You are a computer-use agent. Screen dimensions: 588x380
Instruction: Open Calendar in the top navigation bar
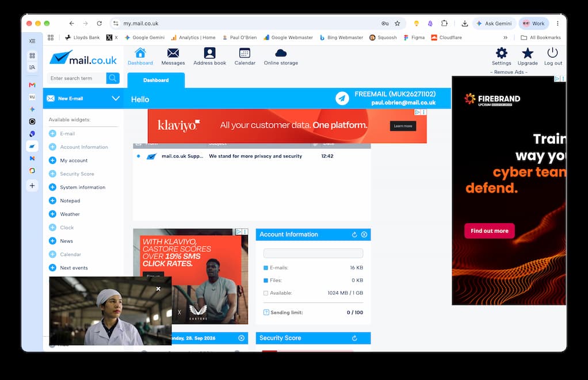245,56
